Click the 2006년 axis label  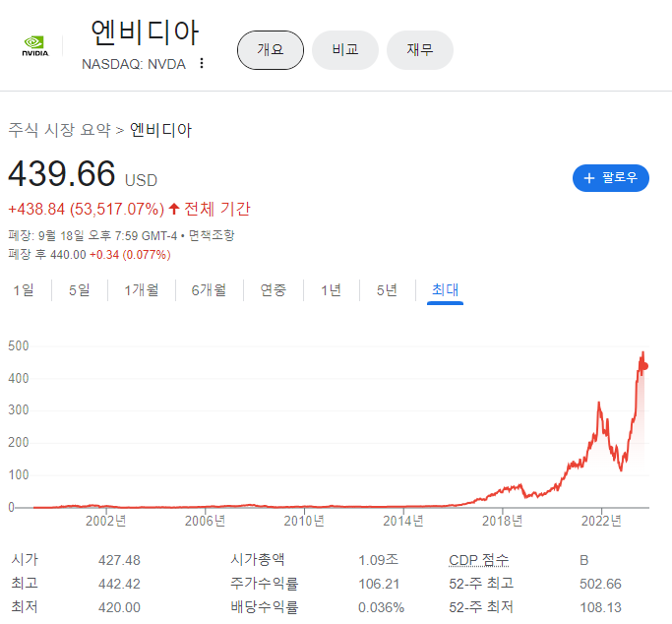[205, 521]
